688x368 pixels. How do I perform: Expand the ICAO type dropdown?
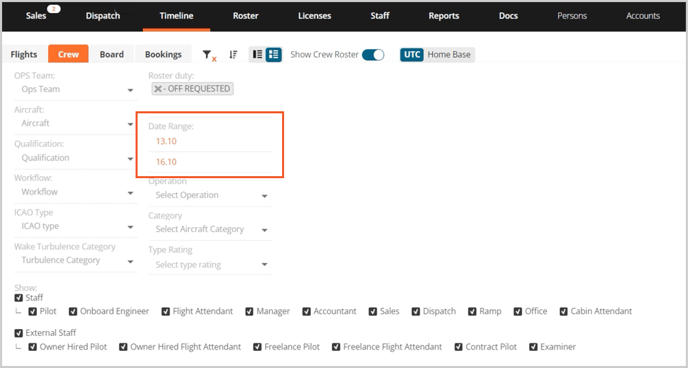[76, 226]
